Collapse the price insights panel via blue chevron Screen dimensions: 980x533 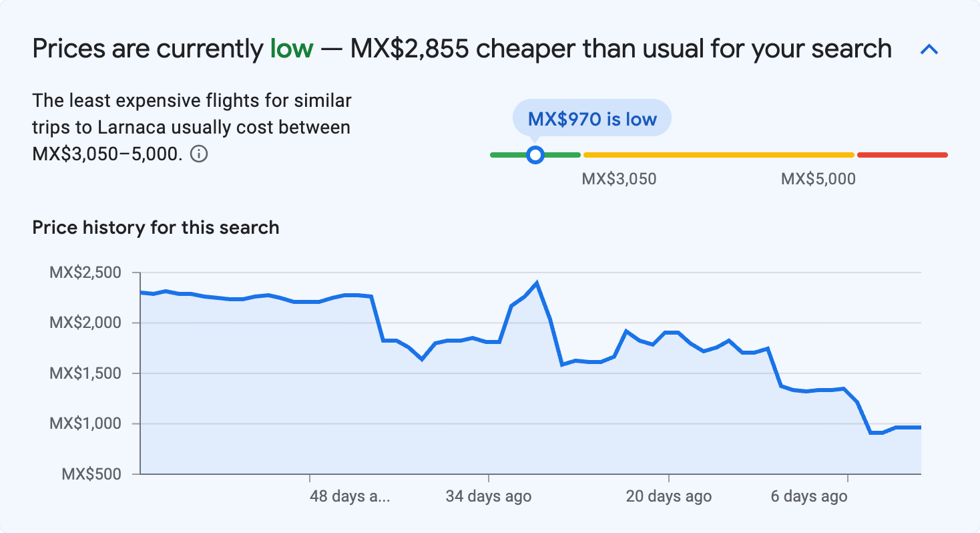929,49
